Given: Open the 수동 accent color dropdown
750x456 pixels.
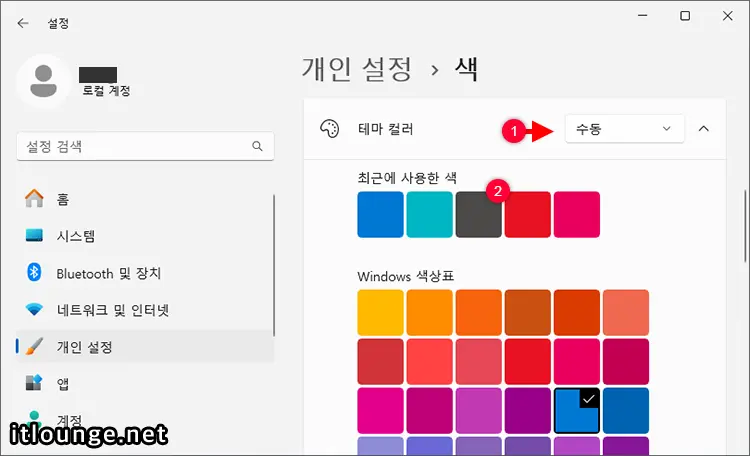Looking at the screenshot, I should click(624, 129).
